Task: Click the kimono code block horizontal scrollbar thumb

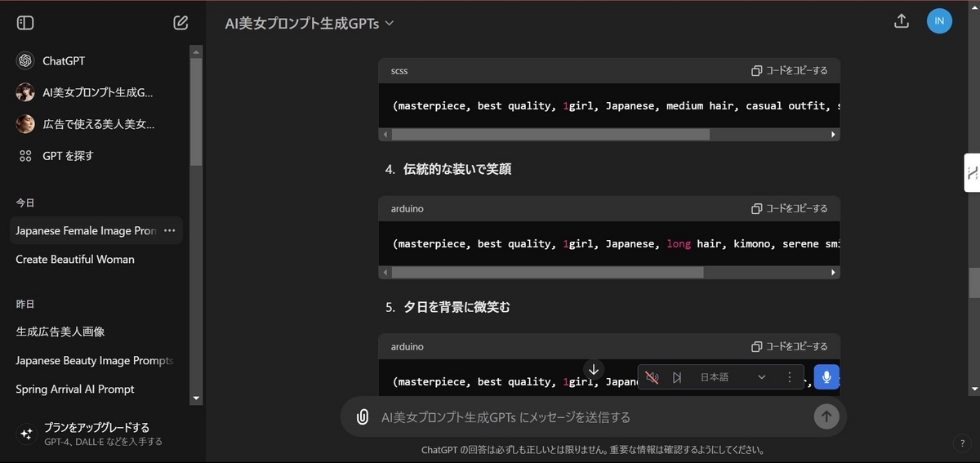Action: coord(547,272)
